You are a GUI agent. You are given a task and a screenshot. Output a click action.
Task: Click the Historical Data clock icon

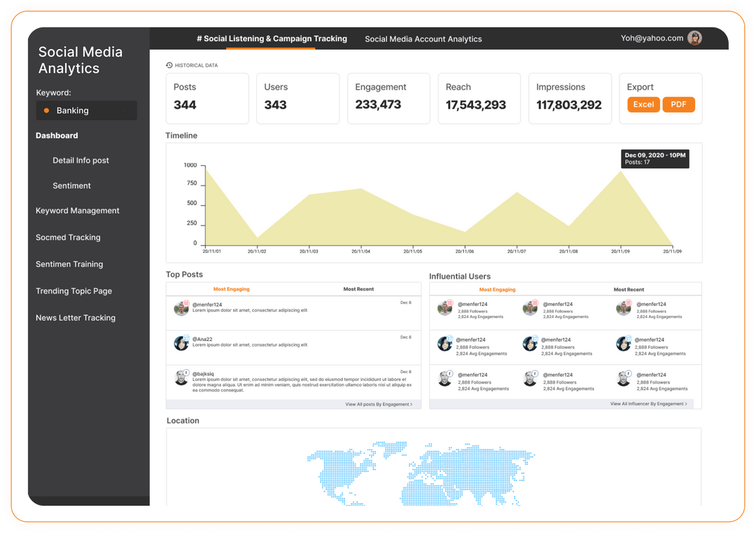[x=169, y=65]
